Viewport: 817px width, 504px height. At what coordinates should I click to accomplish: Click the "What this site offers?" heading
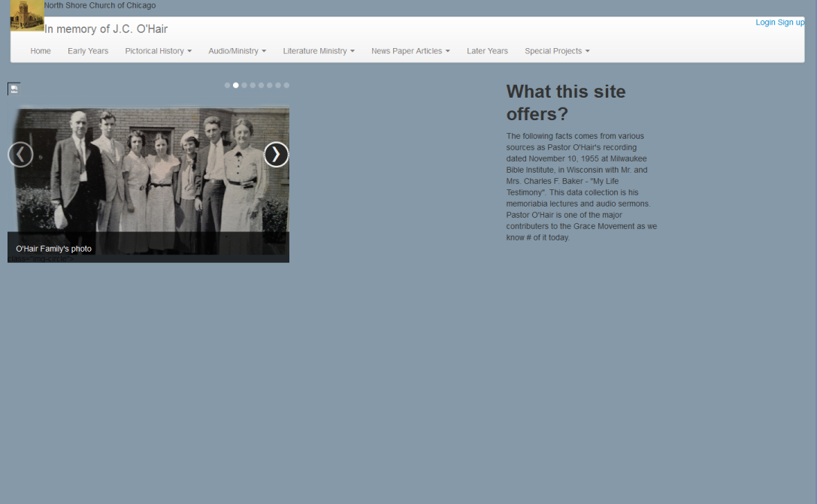click(566, 103)
